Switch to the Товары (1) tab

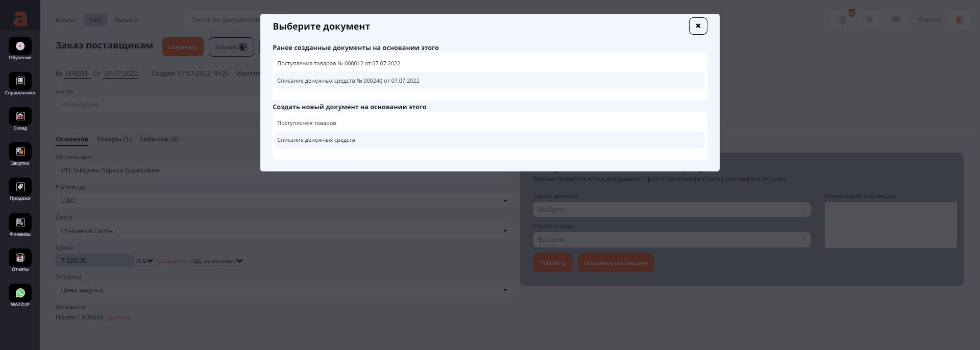click(114, 139)
